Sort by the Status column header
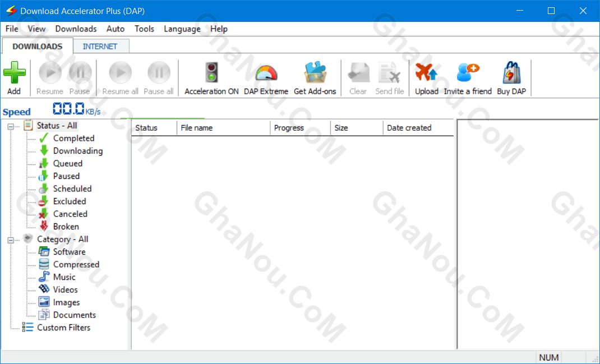 coord(154,128)
